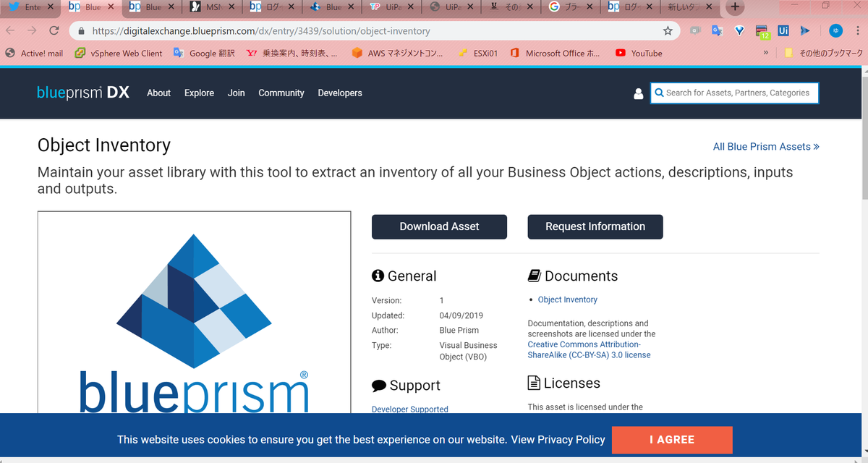This screenshot has height=463, width=868.
Task: Click the browser address bar URL
Action: (x=261, y=31)
